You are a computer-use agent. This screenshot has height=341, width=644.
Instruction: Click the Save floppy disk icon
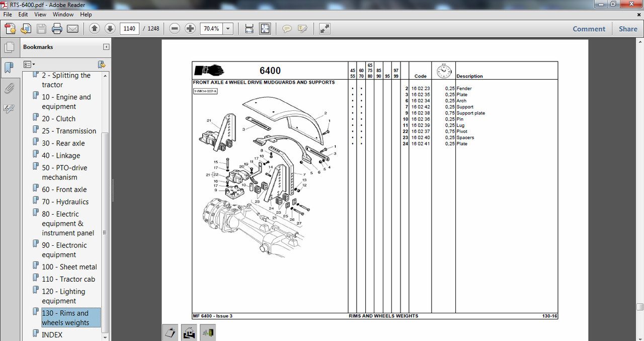pos(41,29)
